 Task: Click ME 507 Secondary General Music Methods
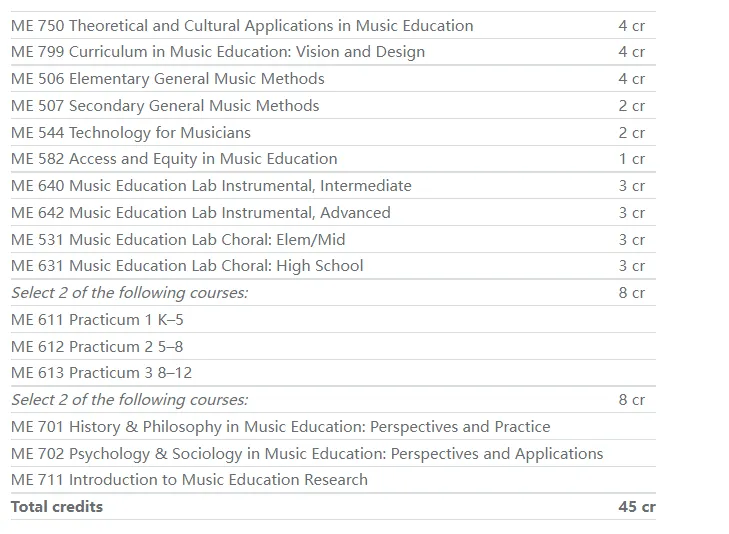click(x=165, y=106)
